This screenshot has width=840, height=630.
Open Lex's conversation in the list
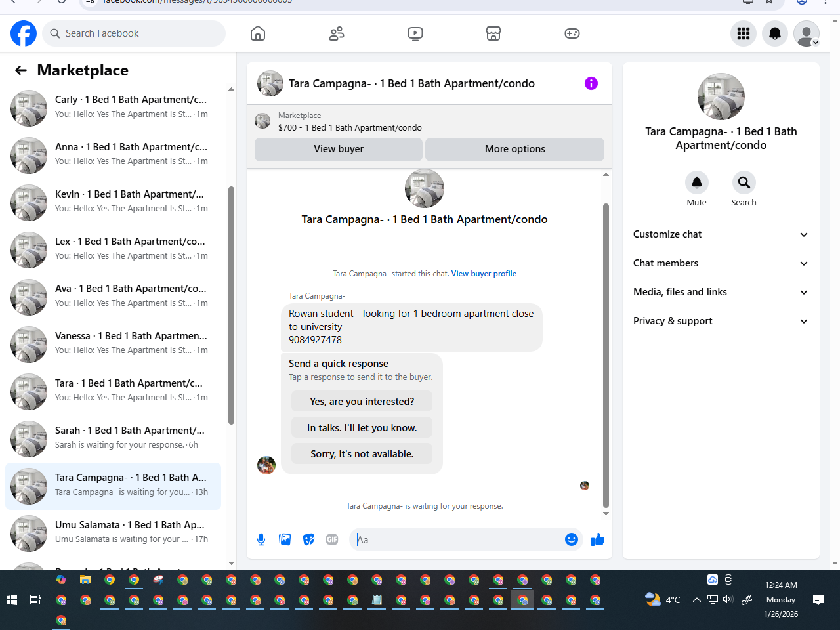113,250
